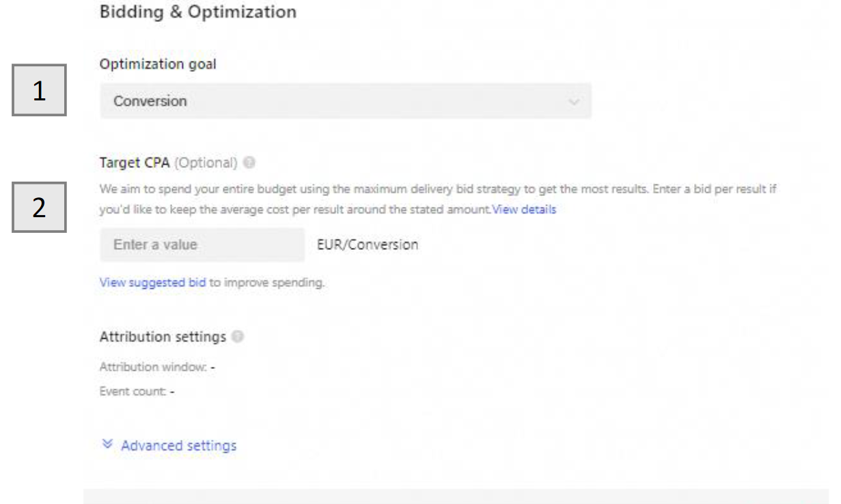The height and width of the screenshot is (504, 841).
Task: Click the Event count row
Action: [x=138, y=392]
